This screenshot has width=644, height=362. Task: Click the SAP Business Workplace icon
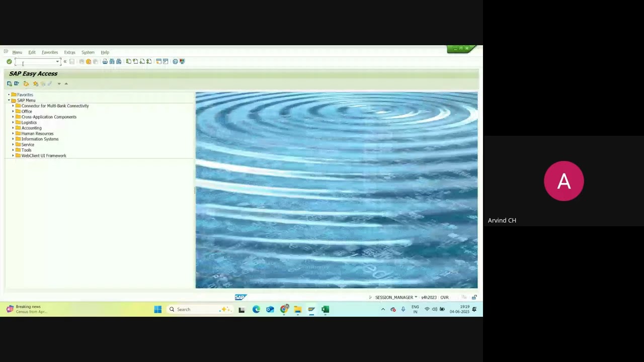[26, 83]
